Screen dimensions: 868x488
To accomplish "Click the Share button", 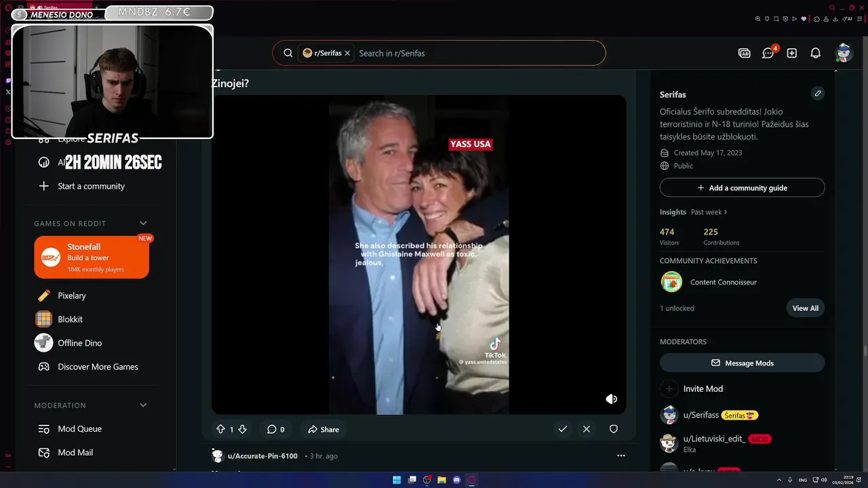I will coord(323,429).
